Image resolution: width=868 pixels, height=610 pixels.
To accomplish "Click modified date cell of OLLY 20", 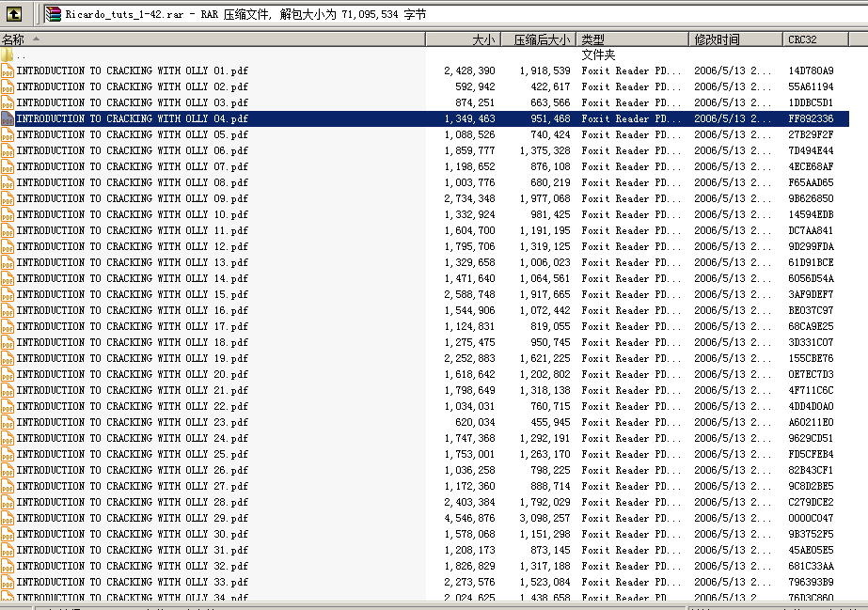I will 733,374.
